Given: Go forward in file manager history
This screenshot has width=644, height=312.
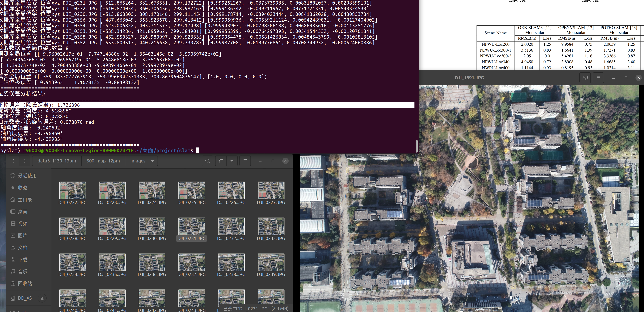Looking at the screenshot, I should 25,161.
